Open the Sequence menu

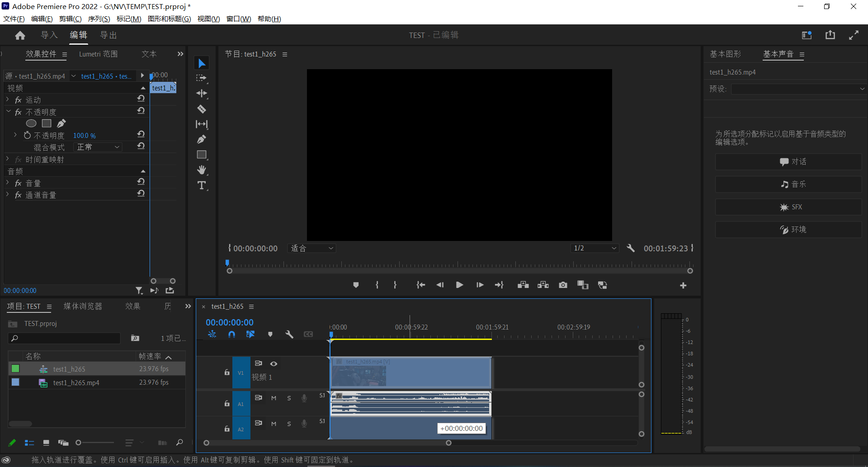coord(99,19)
